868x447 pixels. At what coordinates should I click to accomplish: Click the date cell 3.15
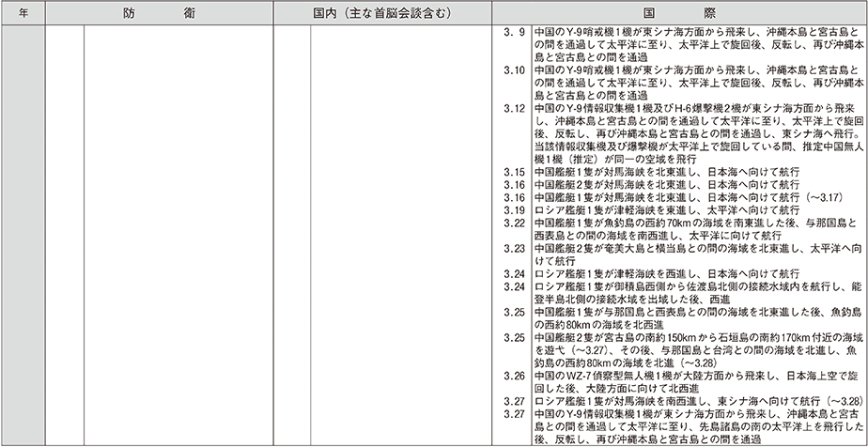point(514,172)
